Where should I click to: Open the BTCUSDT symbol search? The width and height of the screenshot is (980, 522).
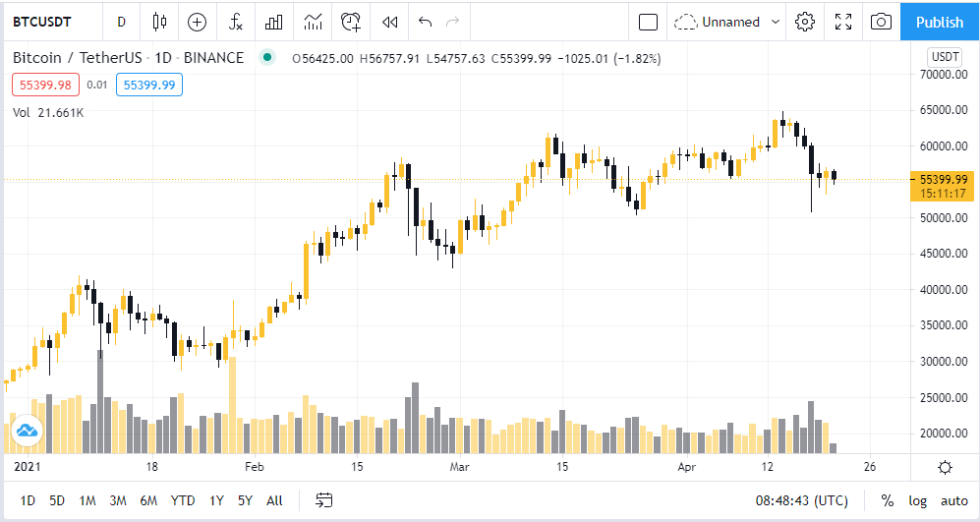pyautogui.click(x=42, y=22)
